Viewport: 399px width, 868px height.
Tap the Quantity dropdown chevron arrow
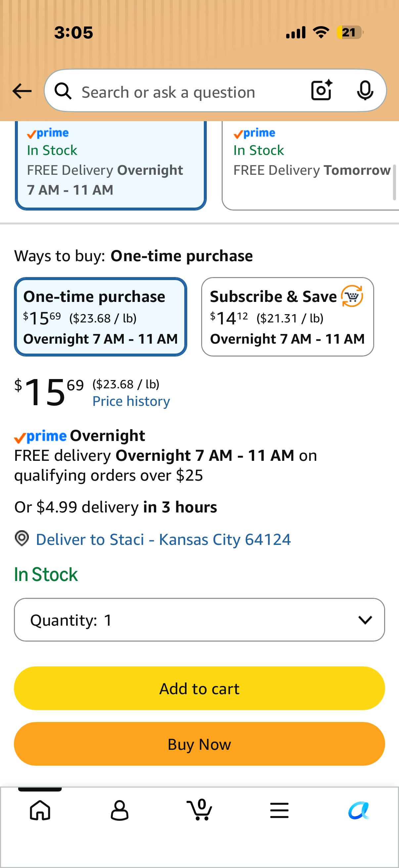coord(365,620)
